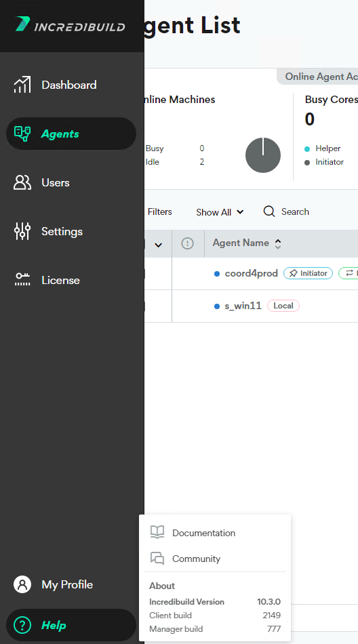Click the License key icon
358x644 pixels.
pos(22,279)
